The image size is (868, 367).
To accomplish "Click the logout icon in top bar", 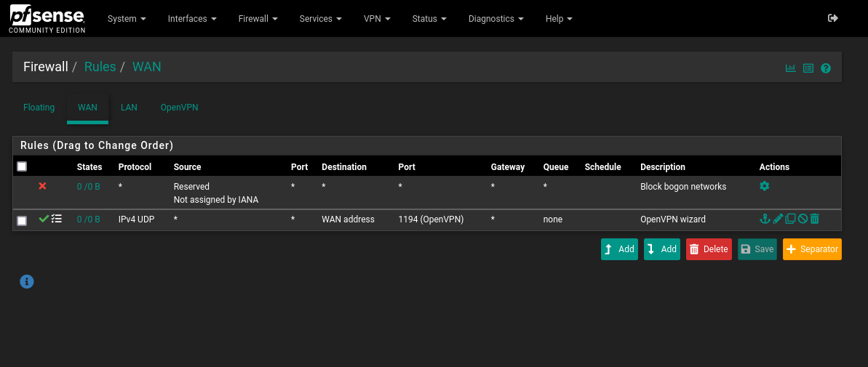I will tap(832, 18).
